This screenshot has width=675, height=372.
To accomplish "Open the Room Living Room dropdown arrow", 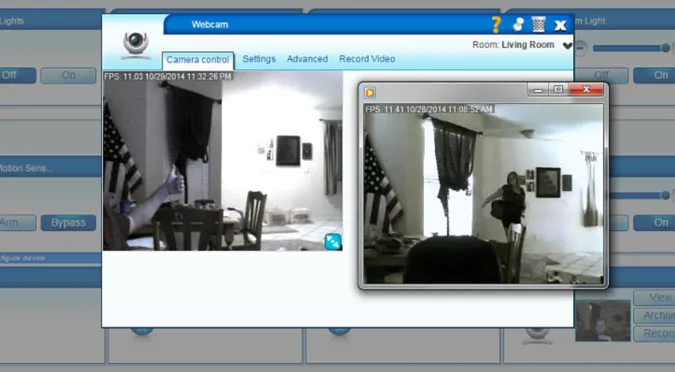I will [x=567, y=46].
